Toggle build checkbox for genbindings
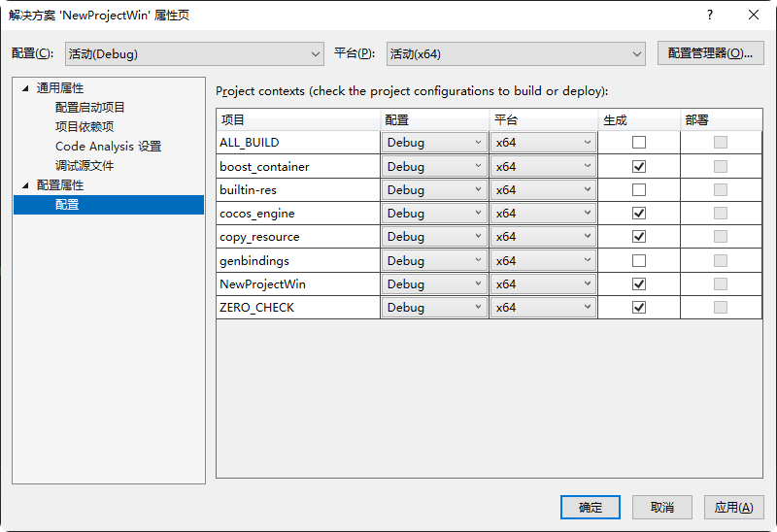Viewport: 777px width, 532px height. coord(638,260)
